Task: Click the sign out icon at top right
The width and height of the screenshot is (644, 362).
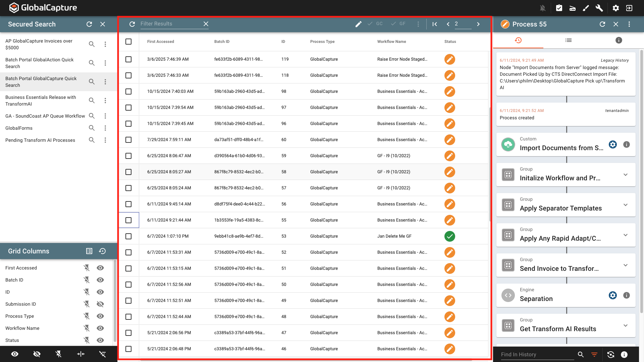Action: [x=630, y=8]
